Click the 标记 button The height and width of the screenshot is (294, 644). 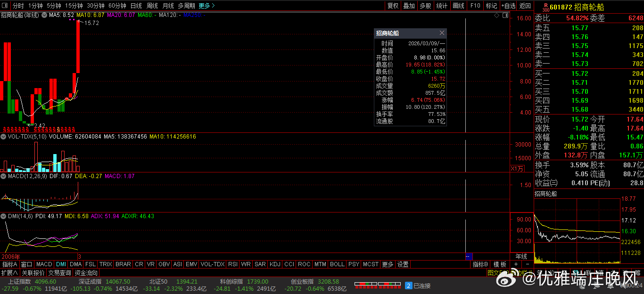491,6
